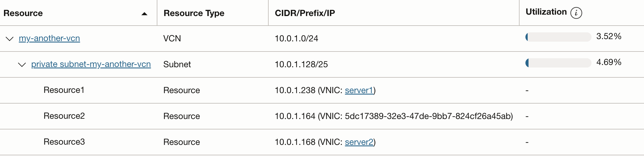Click the Utilization column header
The image size is (644, 157).
[546, 12]
